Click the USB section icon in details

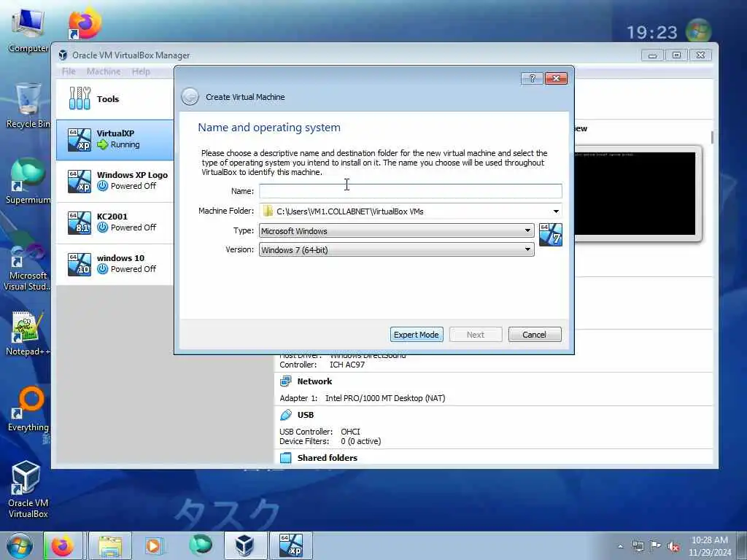(285, 415)
